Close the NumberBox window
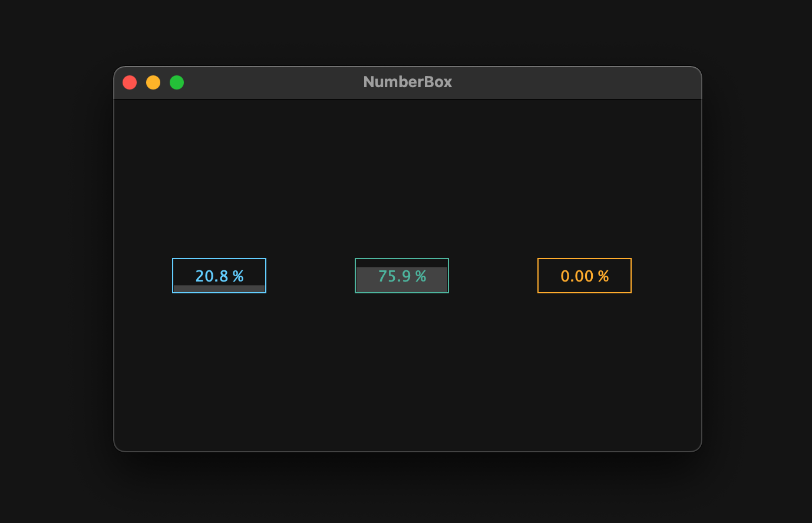The image size is (812, 523). (x=130, y=82)
